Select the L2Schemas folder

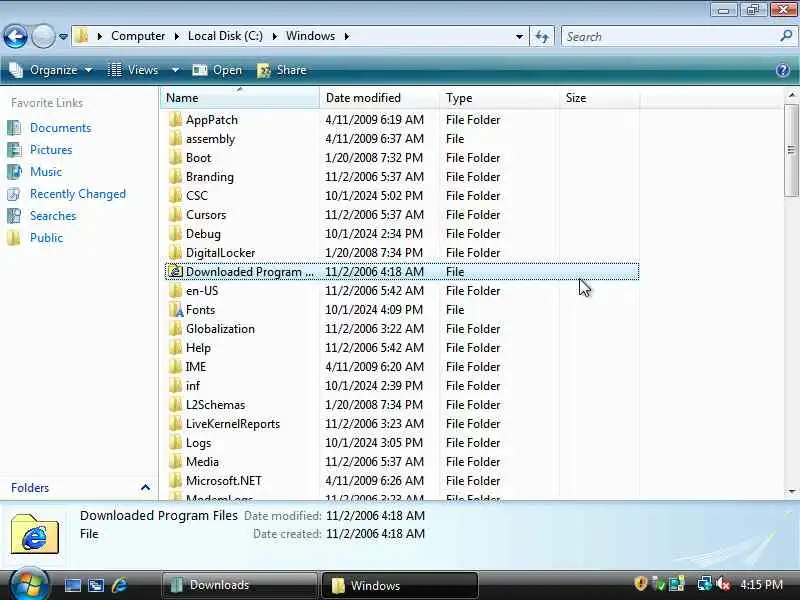(215, 405)
